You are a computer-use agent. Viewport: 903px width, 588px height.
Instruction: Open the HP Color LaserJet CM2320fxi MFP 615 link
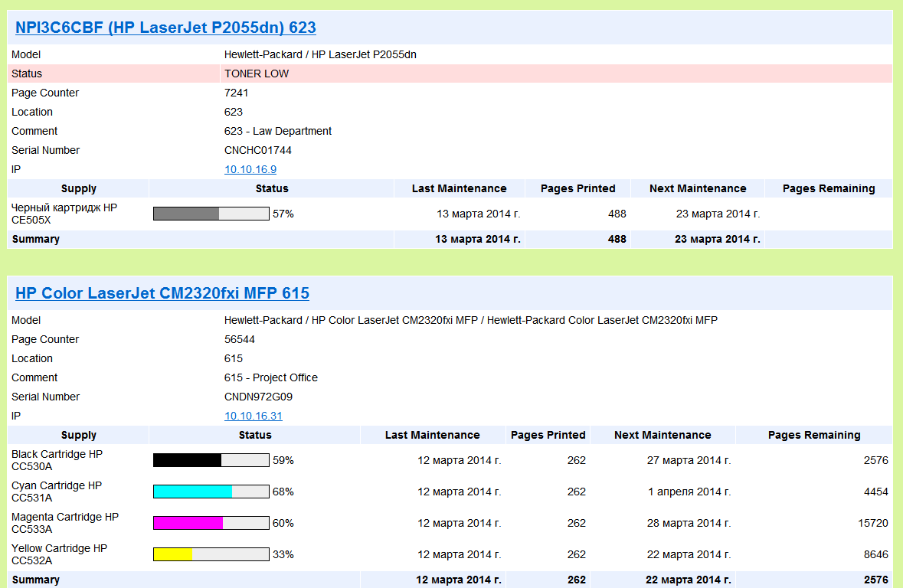coord(162,293)
